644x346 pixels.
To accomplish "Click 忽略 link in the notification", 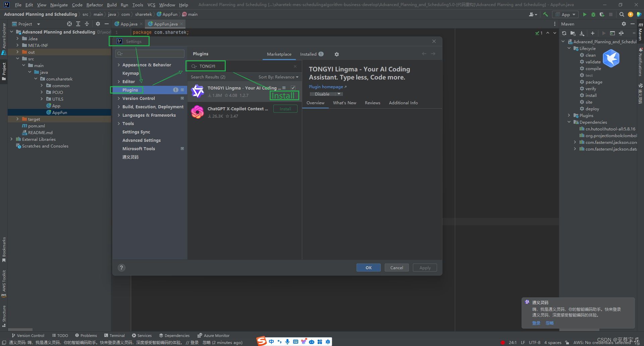I will 549,323.
